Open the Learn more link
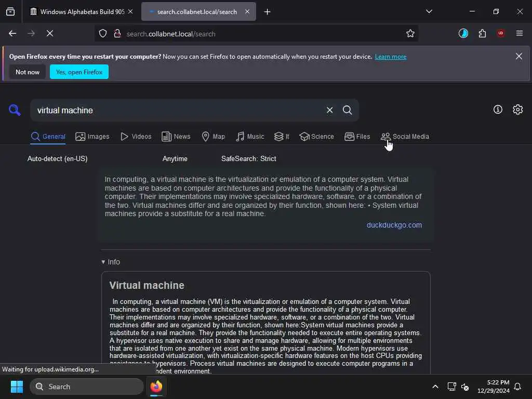Viewport: 532px width, 399px height. pos(391,57)
